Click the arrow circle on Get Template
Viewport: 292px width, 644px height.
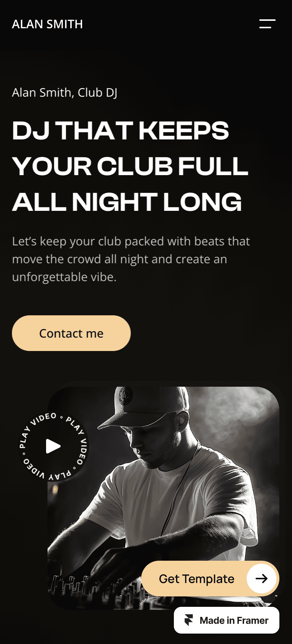(x=262, y=579)
